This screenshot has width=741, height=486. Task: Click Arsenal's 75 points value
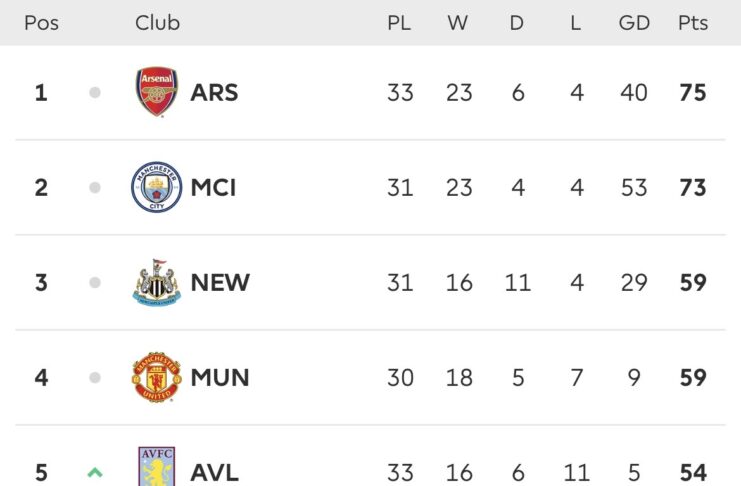tap(692, 93)
